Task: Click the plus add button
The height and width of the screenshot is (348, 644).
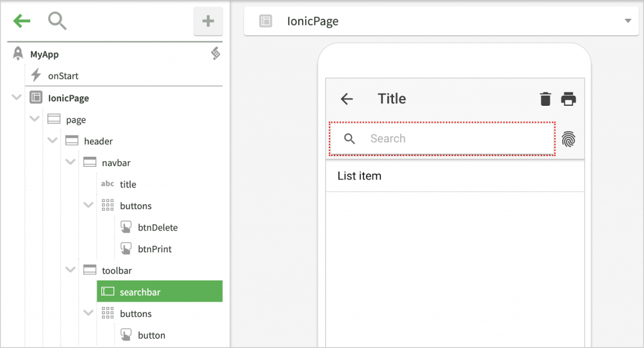Action: 208,21
